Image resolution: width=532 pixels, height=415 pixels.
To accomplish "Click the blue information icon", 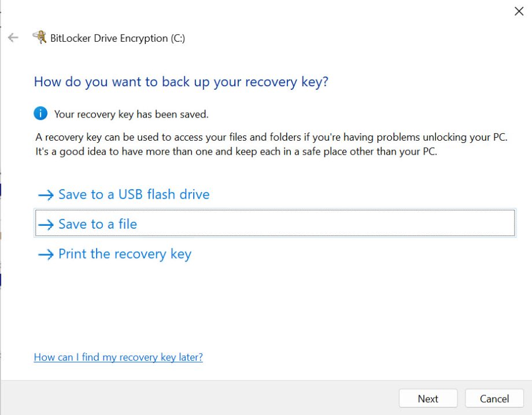I will pos(40,113).
